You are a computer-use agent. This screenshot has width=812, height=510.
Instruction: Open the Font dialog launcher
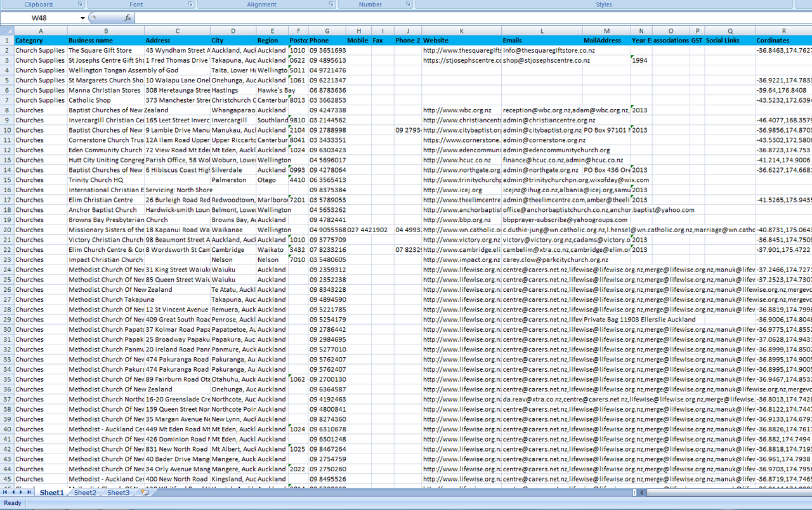click(190, 4)
